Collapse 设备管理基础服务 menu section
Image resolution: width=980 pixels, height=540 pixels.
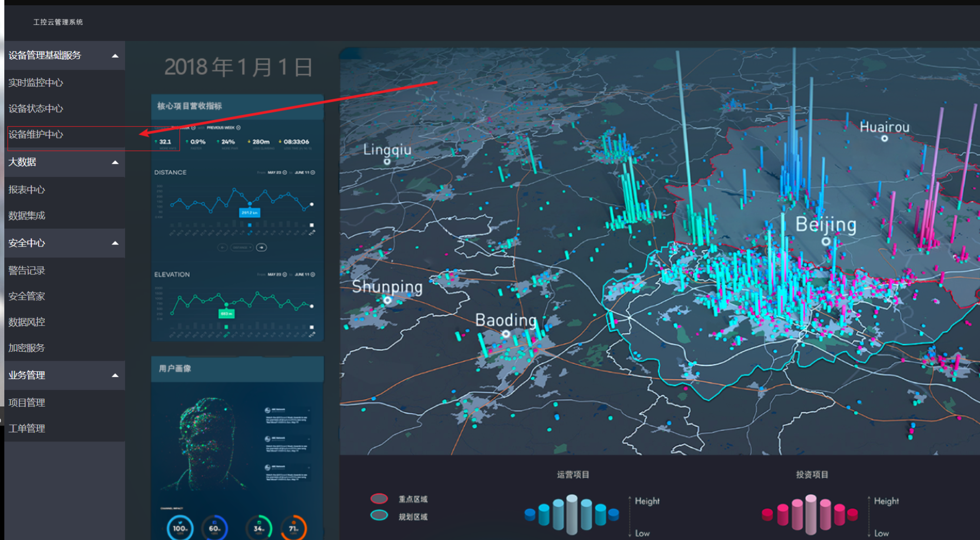pyautogui.click(x=115, y=56)
